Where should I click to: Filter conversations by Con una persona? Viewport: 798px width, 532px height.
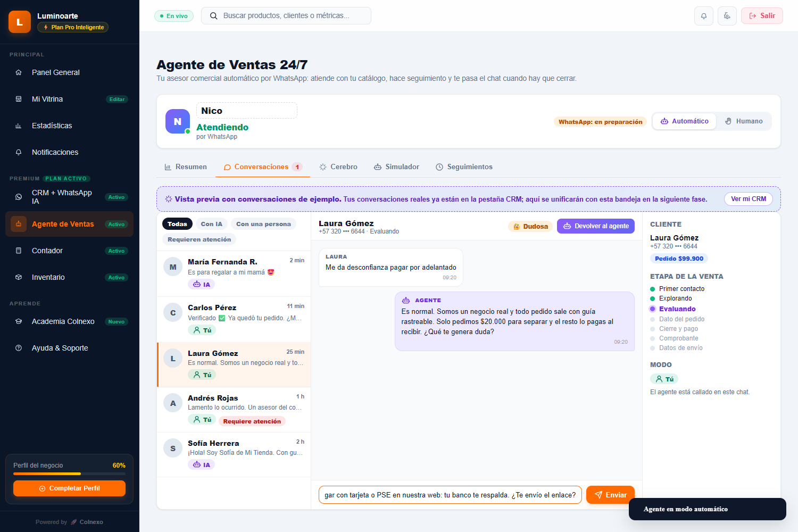[x=263, y=224]
